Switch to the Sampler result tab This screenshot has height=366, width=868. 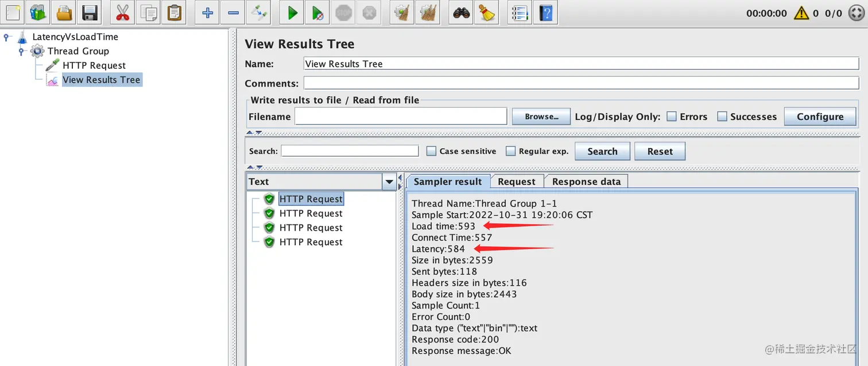pyautogui.click(x=448, y=181)
